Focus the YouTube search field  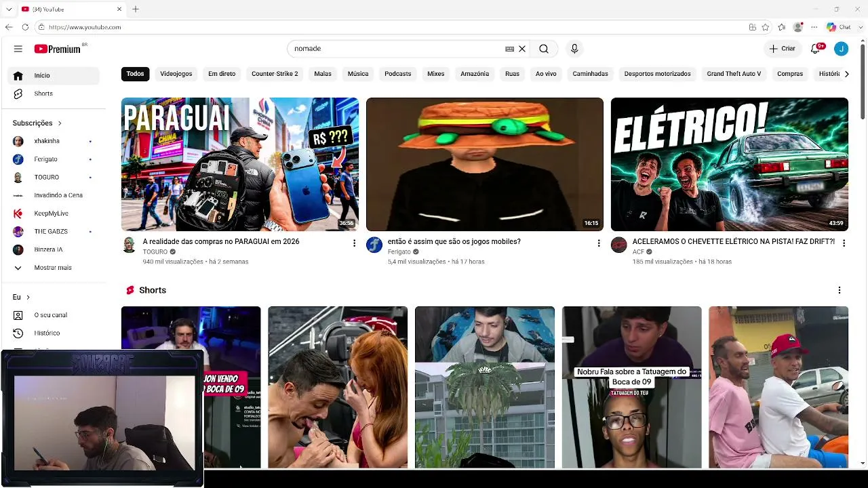[x=396, y=49]
